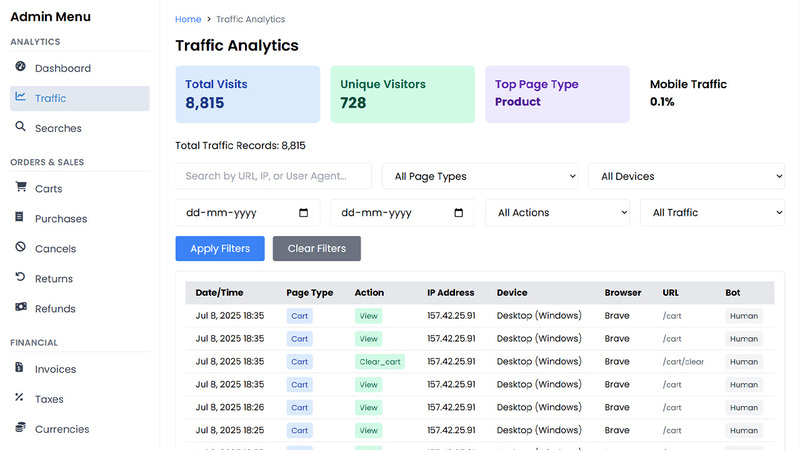The image size is (800, 450).
Task: Click the Jul 8, 2025 18:26 timestamp
Action: click(230, 408)
